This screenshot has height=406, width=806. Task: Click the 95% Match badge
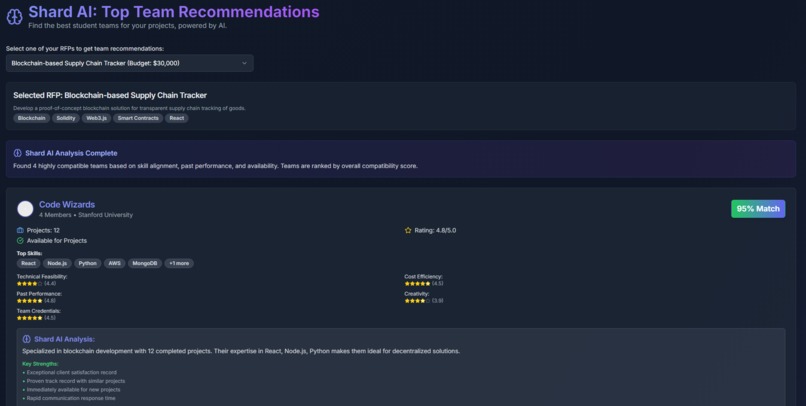(758, 209)
